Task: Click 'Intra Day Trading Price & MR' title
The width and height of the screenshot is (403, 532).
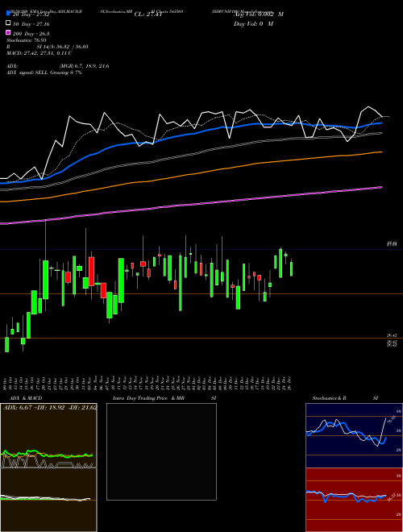Action: pos(148,398)
